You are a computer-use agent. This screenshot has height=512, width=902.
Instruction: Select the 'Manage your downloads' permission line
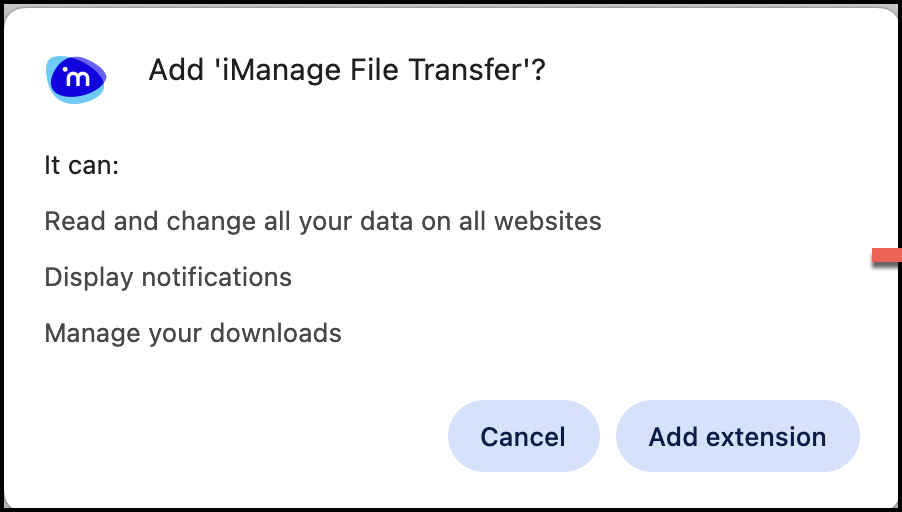193,333
